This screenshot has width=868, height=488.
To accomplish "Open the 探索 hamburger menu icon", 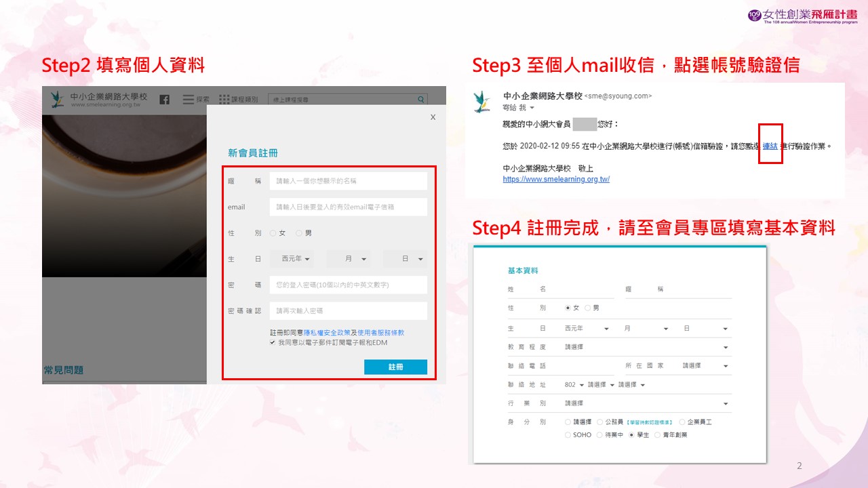I will coord(189,100).
